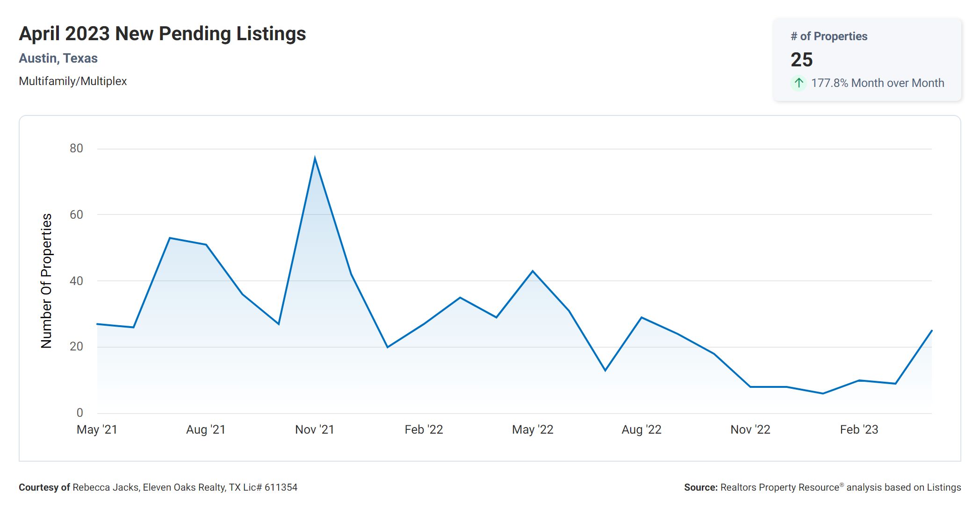Click the 25 properties count value
This screenshot has height=514, width=980.
pyautogui.click(x=801, y=60)
